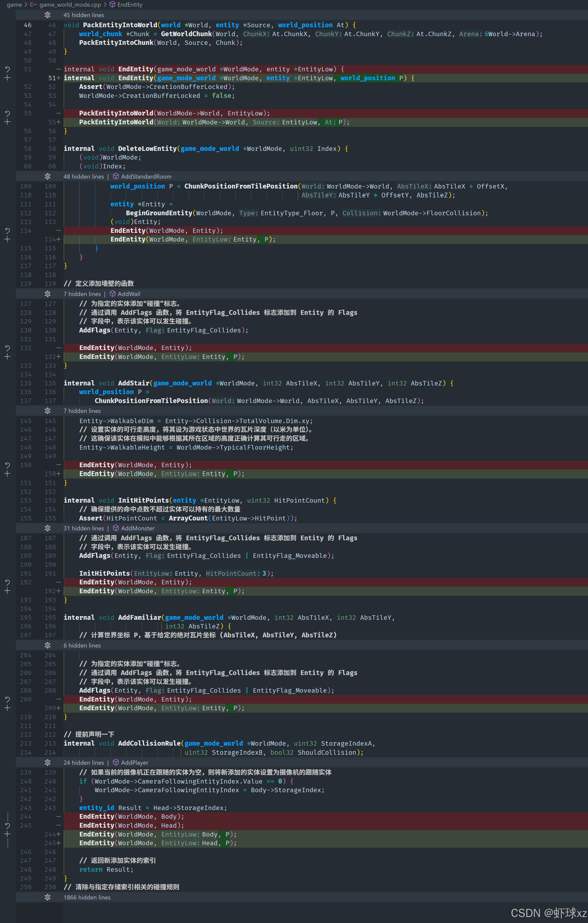Screen dimensions: 588x923
Task: Click plus icon beside added line 192
Action: click(7, 591)
